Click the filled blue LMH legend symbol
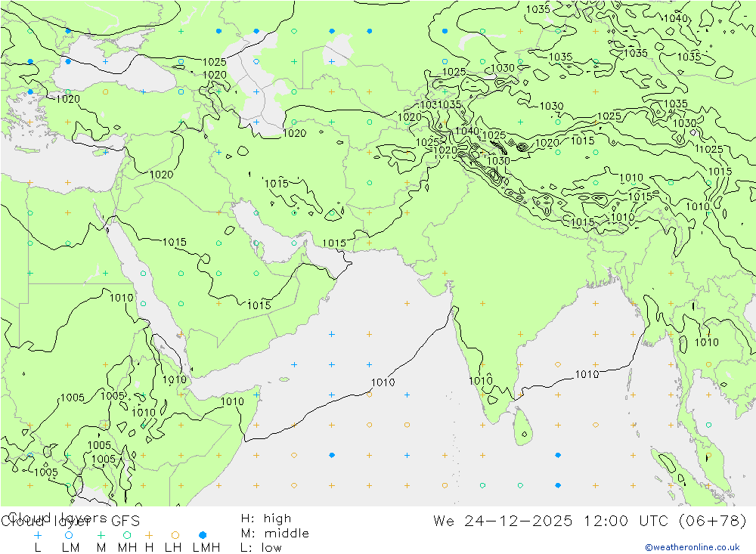 (203, 535)
